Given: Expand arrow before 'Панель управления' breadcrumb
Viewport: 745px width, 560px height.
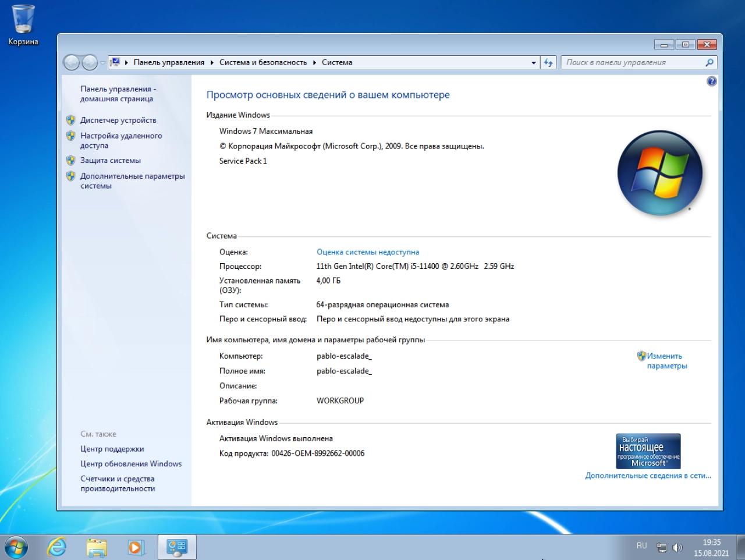Looking at the screenshot, I should [x=126, y=63].
